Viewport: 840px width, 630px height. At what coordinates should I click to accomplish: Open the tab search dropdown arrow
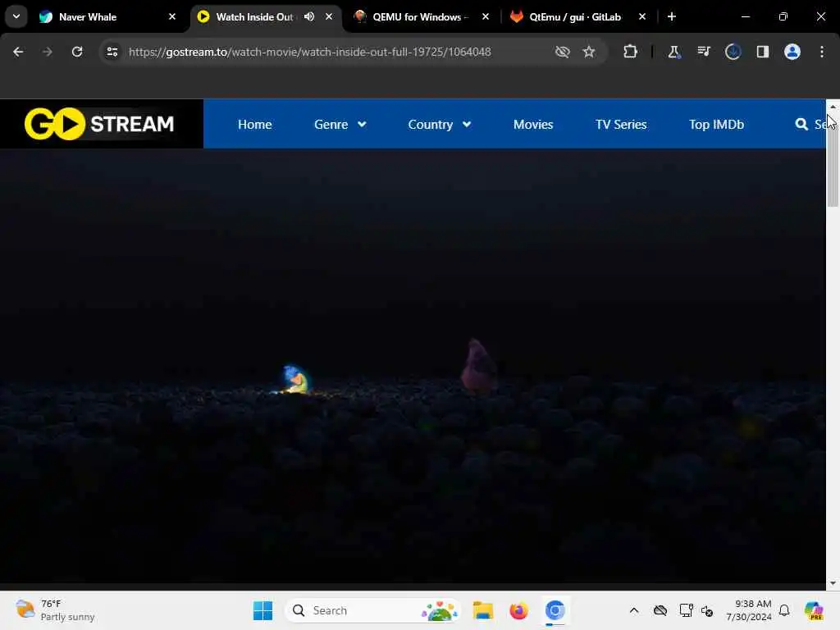coord(16,16)
